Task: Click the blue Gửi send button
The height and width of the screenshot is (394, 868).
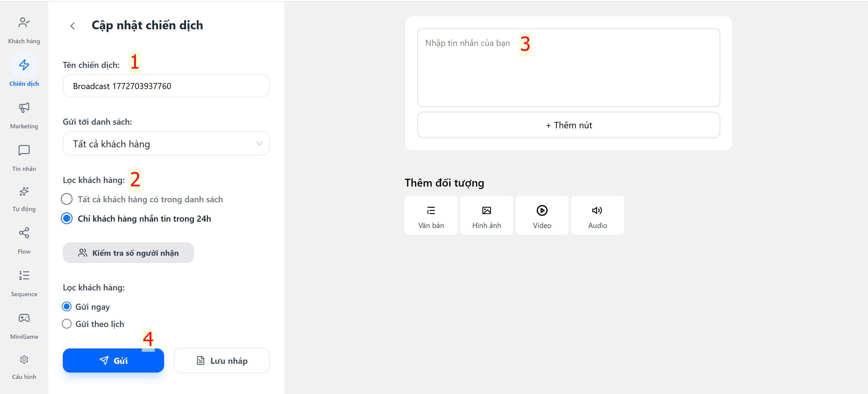Action: (113, 360)
